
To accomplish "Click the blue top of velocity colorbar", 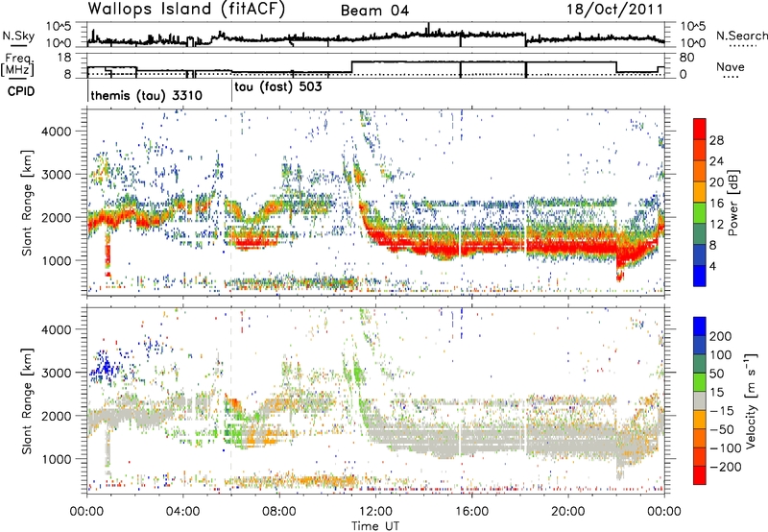I will pos(700,326).
